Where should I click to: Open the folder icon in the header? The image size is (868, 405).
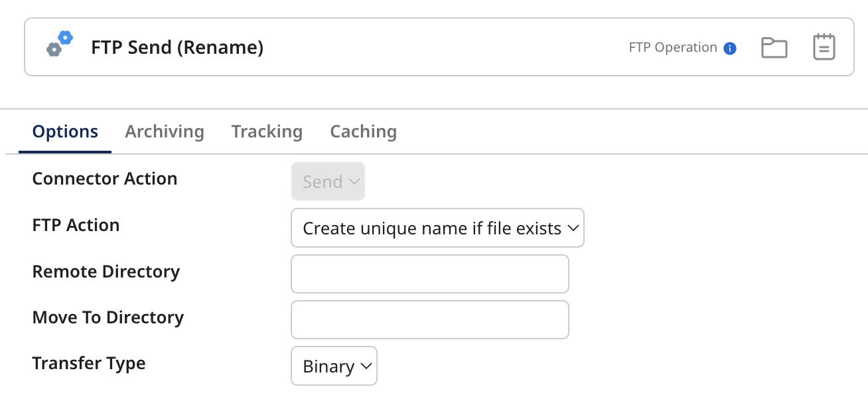coord(774,46)
